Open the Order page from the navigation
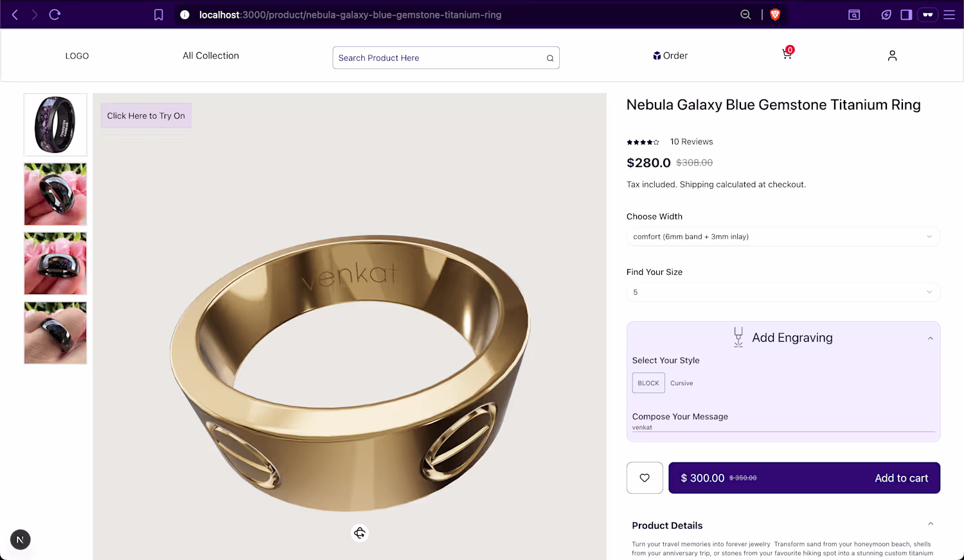The height and width of the screenshot is (560, 964). point(670,56)
